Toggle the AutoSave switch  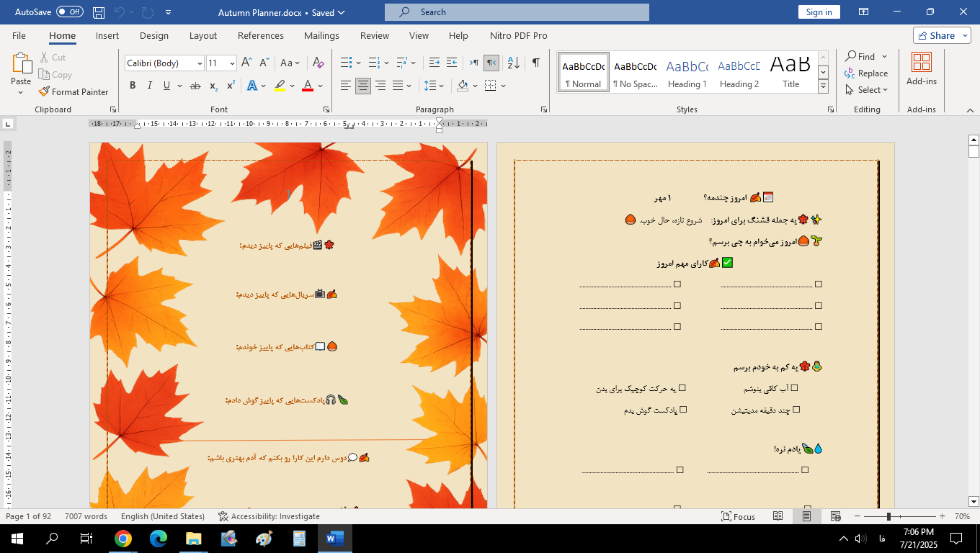coord(69,12)
